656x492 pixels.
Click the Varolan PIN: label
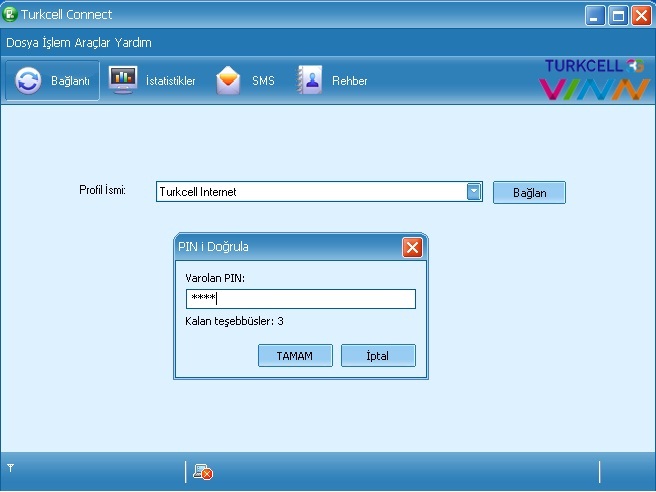[x=215, y=278]
